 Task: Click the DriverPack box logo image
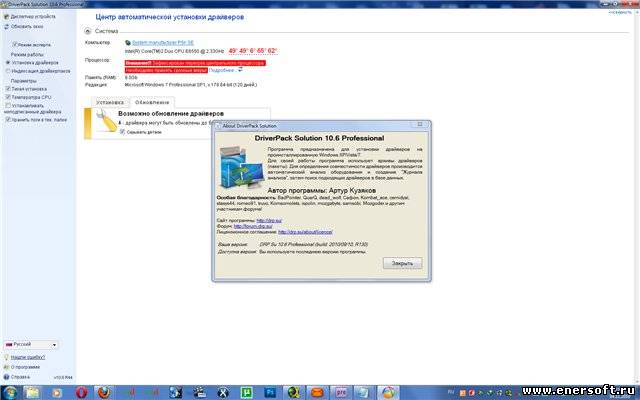241,168
